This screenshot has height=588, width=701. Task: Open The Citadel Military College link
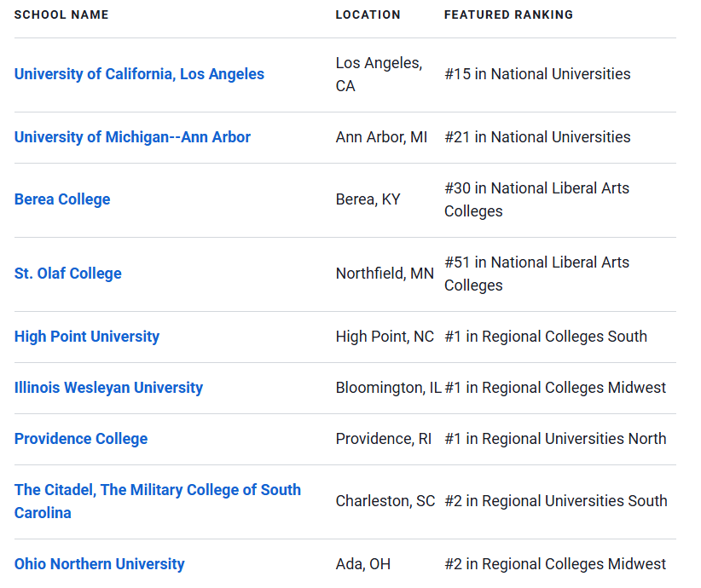[158, 501]
